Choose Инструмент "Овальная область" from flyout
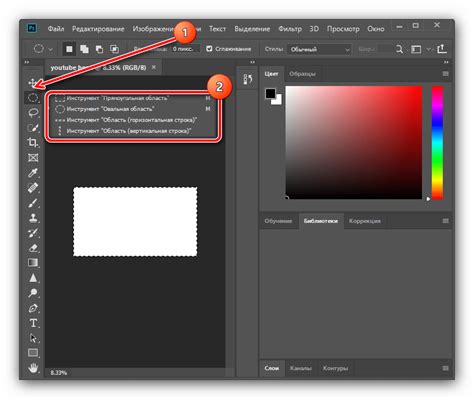This screenshot has width=474, height=399. 133,109
